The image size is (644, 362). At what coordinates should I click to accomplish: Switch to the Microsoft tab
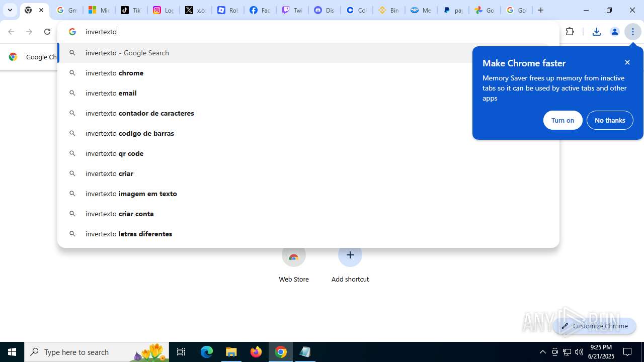point(99,10)
